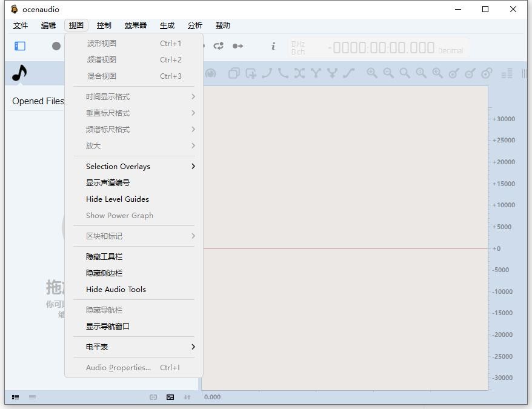Open the 文件 menu
Image resolution: width=532 pixels, height=409 pixels.
[x=21, y=25]
